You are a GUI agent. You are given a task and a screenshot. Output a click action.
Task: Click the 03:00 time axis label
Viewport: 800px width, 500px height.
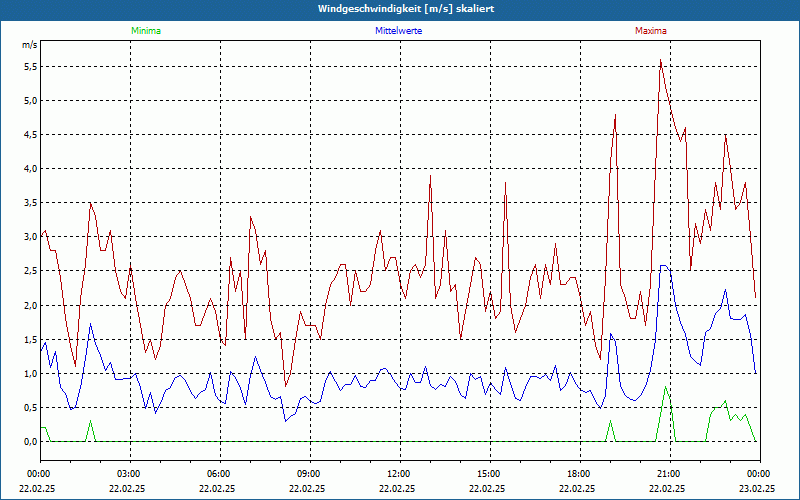click(x=130, y=474)
